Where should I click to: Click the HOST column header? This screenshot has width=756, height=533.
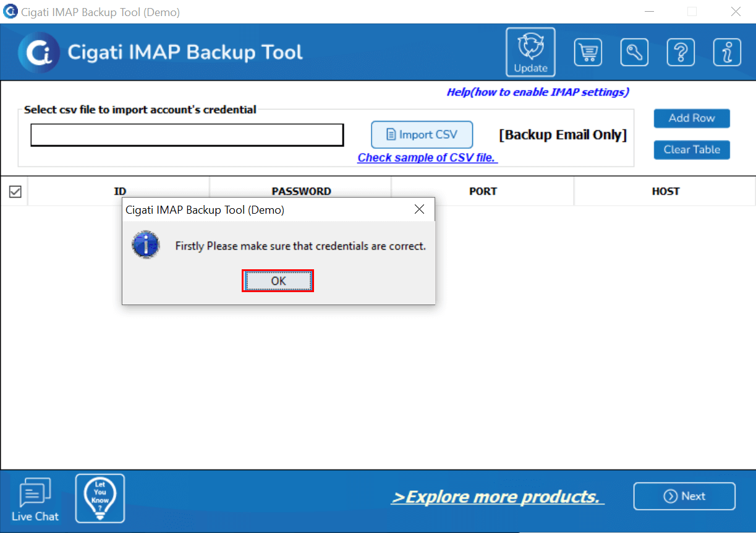click(x=665, y=191)
